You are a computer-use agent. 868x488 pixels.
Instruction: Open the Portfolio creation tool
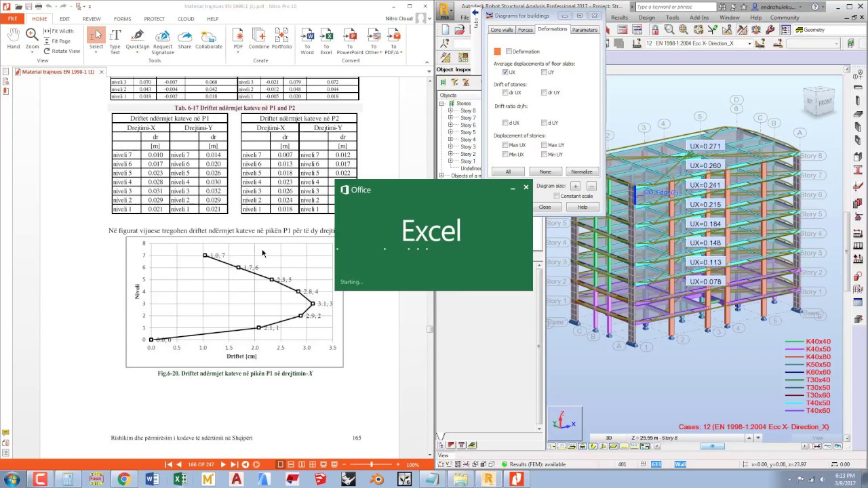point(282,39)
